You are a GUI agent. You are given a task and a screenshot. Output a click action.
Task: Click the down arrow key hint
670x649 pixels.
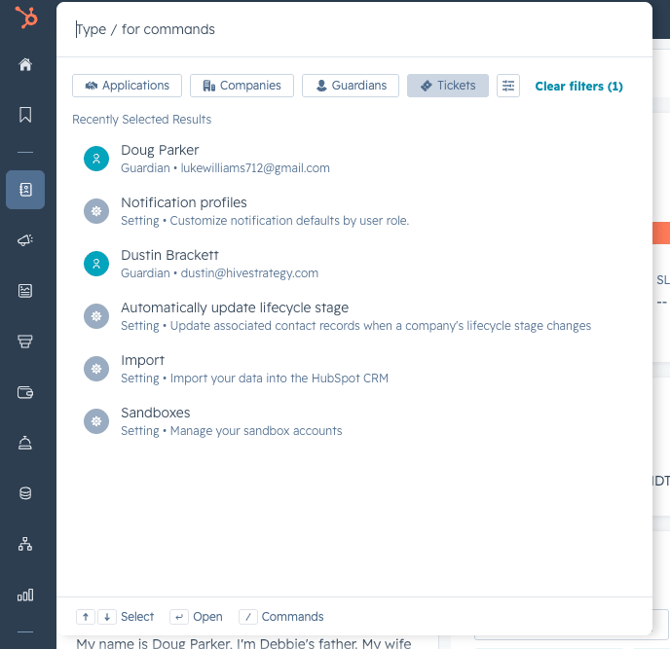107,617
